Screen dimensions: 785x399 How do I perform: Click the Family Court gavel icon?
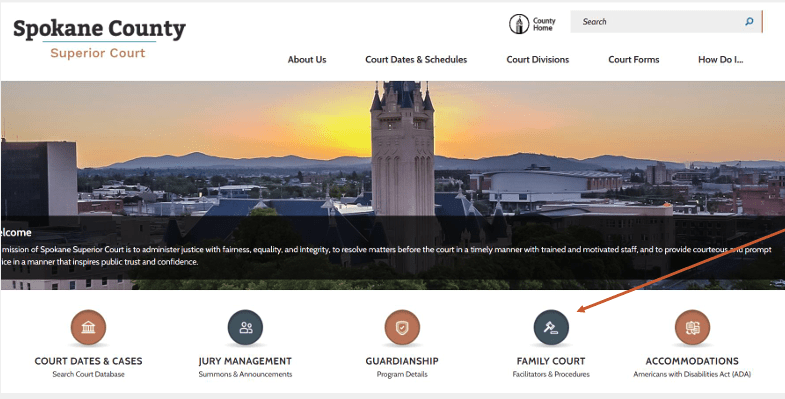[551, 327]
